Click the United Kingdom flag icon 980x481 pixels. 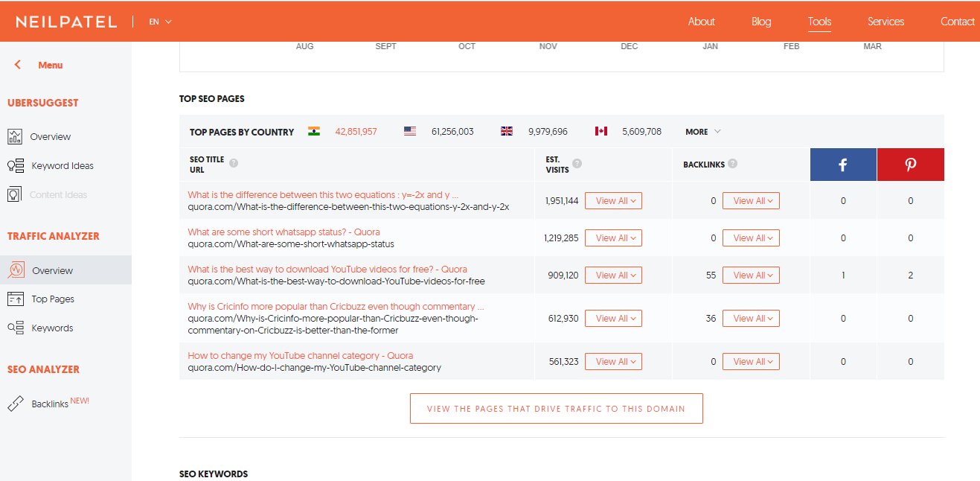507,131
